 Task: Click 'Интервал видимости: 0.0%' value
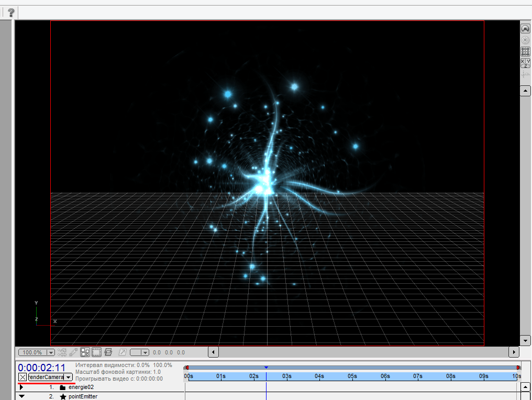coord(112,365)
